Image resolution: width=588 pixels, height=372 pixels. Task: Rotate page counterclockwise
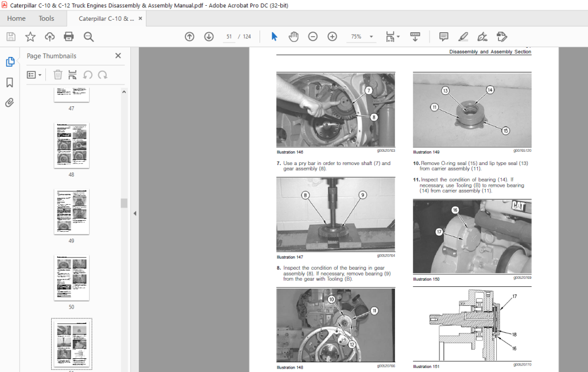88,75
